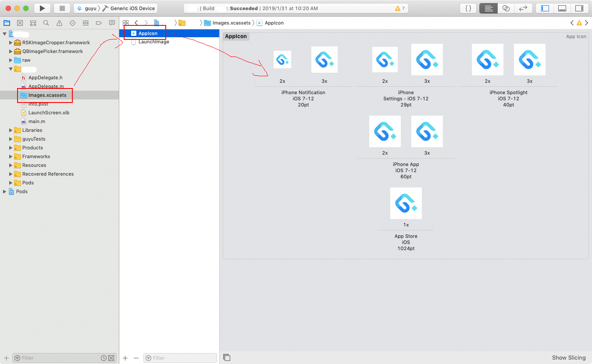Add a new asset with the plus button
592x364 pixels.
[125, 358]
